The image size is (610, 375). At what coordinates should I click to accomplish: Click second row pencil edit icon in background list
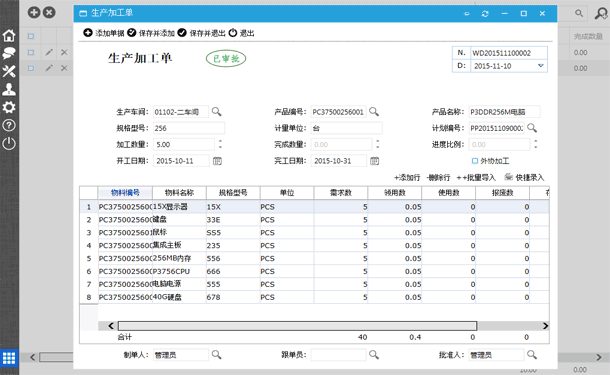pos(49,68)
